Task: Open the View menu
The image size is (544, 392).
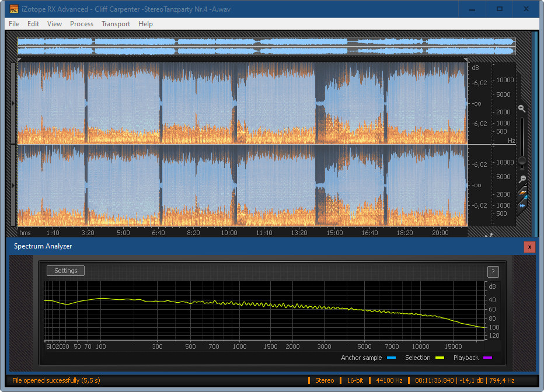Action: 54,24
